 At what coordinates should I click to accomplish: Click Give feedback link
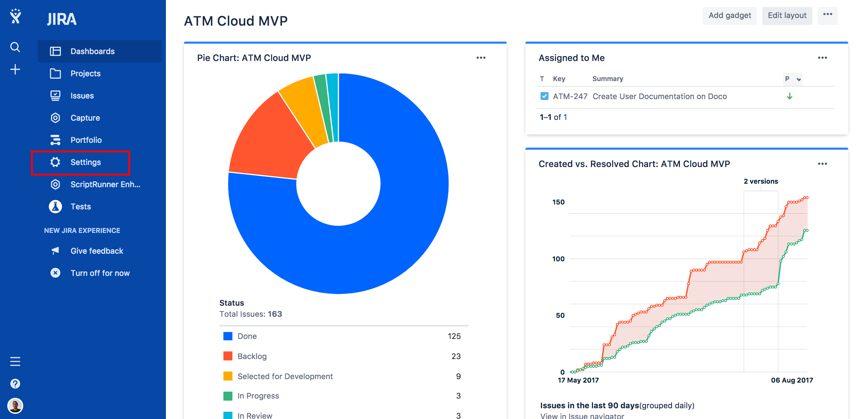(x=97, y=251)
